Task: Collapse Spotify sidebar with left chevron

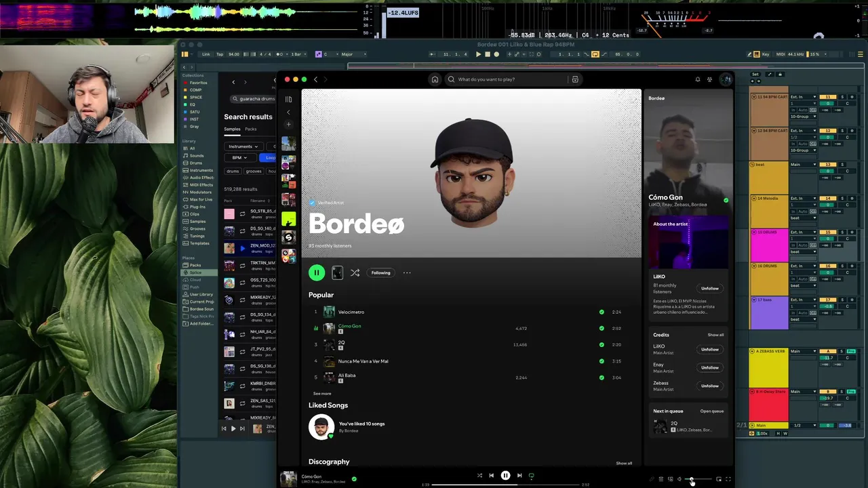Action: coord(288,112)
